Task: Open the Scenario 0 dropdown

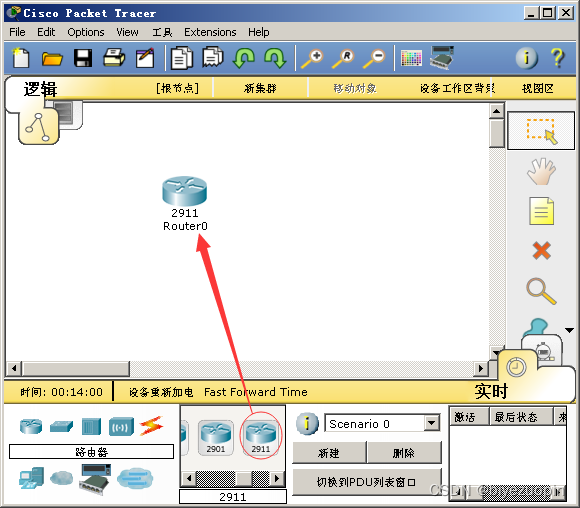Action: coord(432,423)
